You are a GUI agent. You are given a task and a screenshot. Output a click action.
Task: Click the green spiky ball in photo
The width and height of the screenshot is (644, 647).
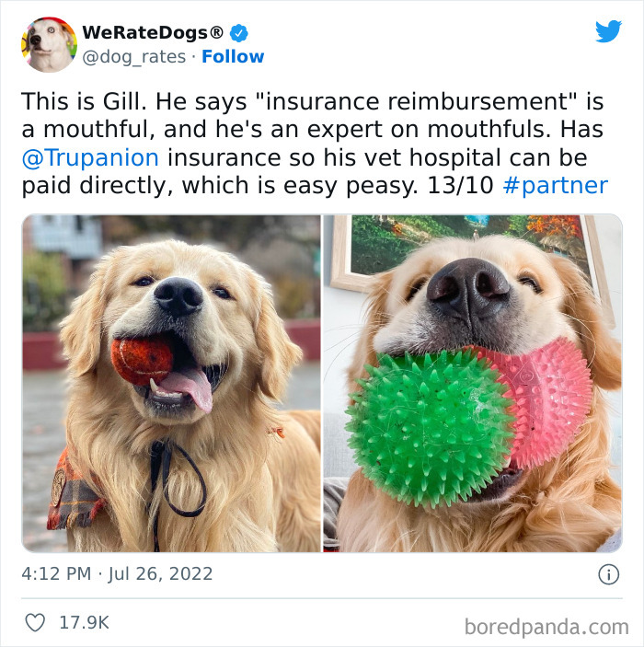click(x=429, y=429)
